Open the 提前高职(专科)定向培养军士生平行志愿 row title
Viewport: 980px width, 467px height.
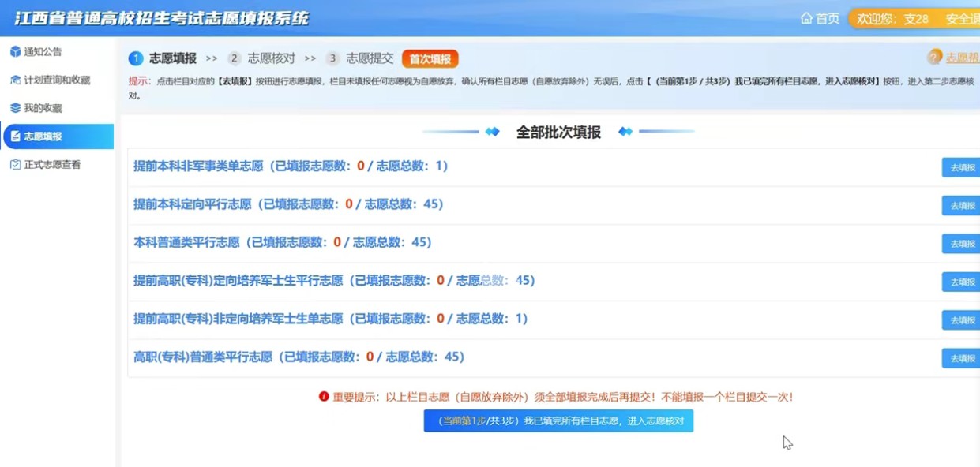[238, 281]
